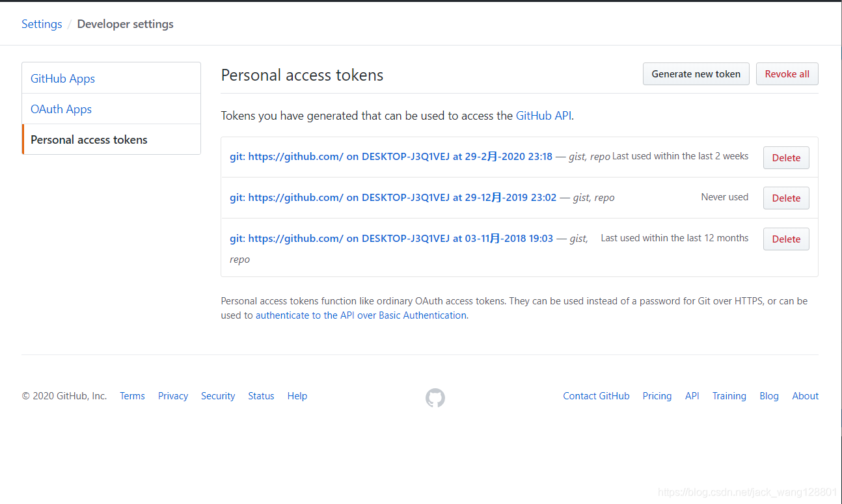Follow the Basic Authentication API link

361,315
